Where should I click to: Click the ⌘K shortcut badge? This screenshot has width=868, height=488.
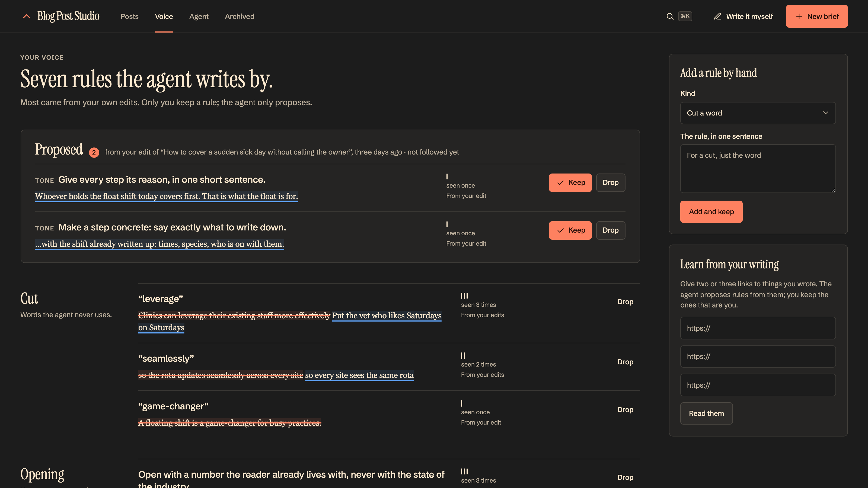tap(685, 16)
